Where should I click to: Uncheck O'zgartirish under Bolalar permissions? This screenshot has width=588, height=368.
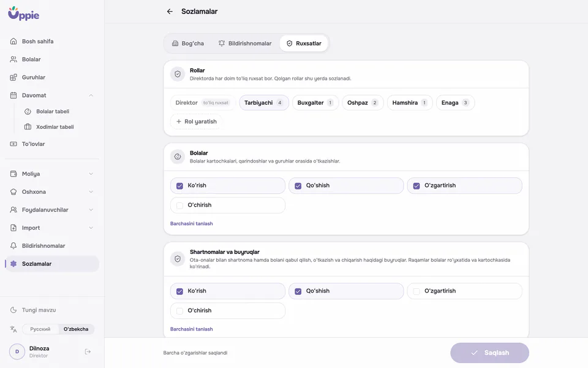(x=417, y=186)
